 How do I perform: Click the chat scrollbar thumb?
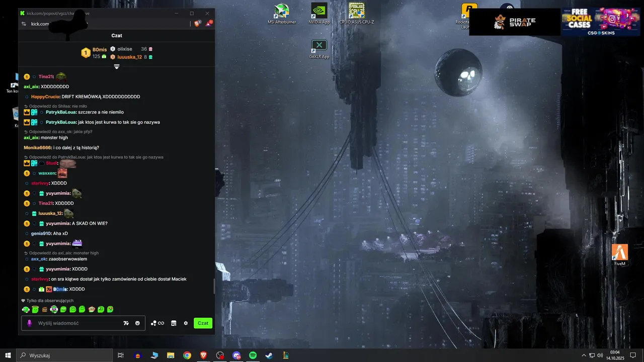click(214, 287)
